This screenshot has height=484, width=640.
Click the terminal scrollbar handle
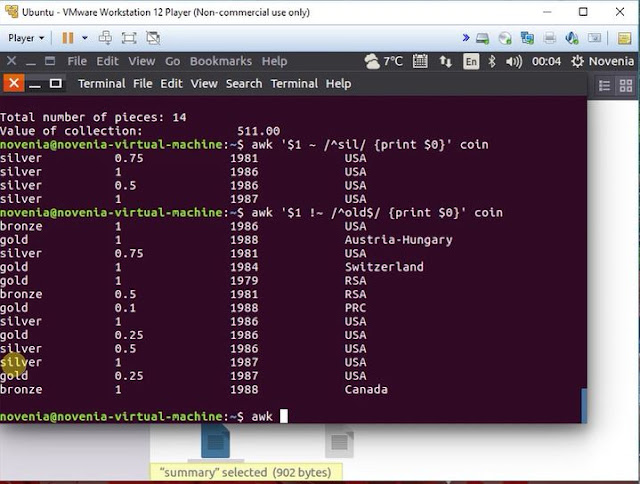[584, 406]
